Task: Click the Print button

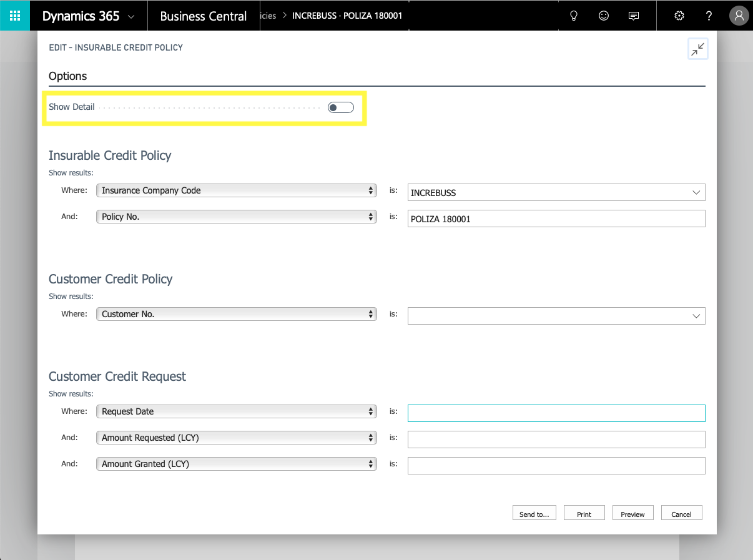Action: (584, 513)
